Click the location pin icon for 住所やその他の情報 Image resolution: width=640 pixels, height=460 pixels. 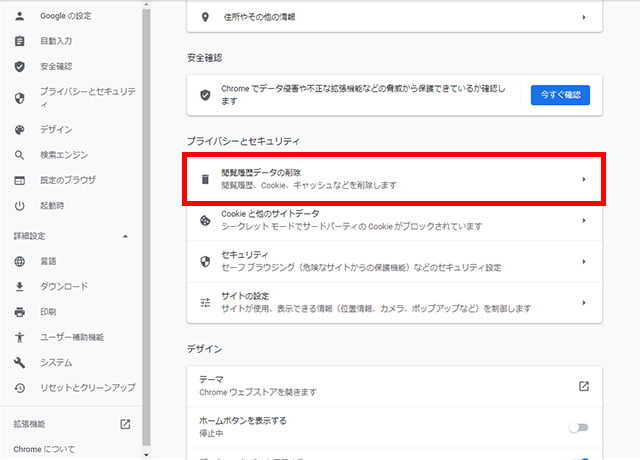[x=205, y=18]
